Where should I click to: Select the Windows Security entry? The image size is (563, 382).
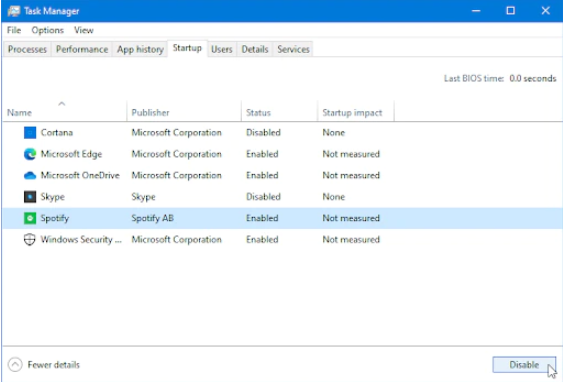81,239
